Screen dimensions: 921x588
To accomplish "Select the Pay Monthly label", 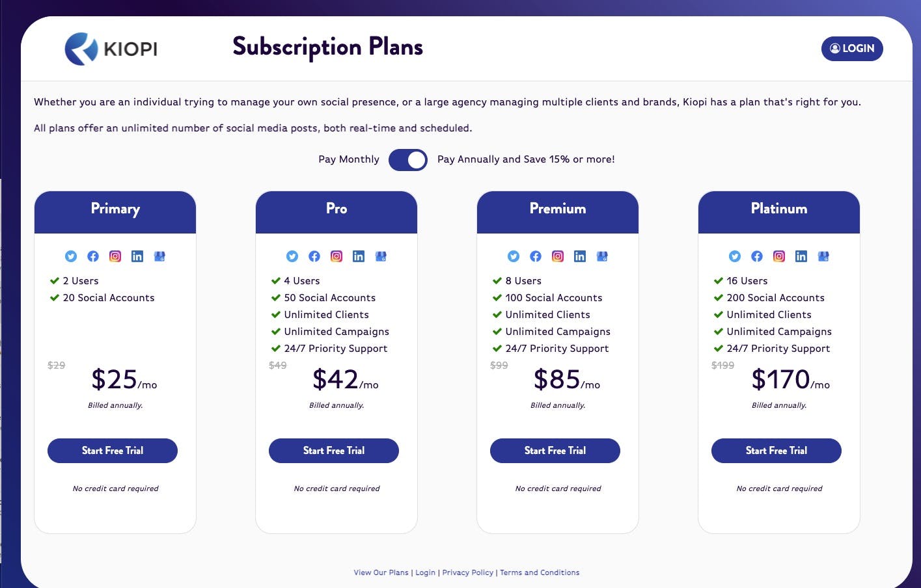I will (349, 159).
